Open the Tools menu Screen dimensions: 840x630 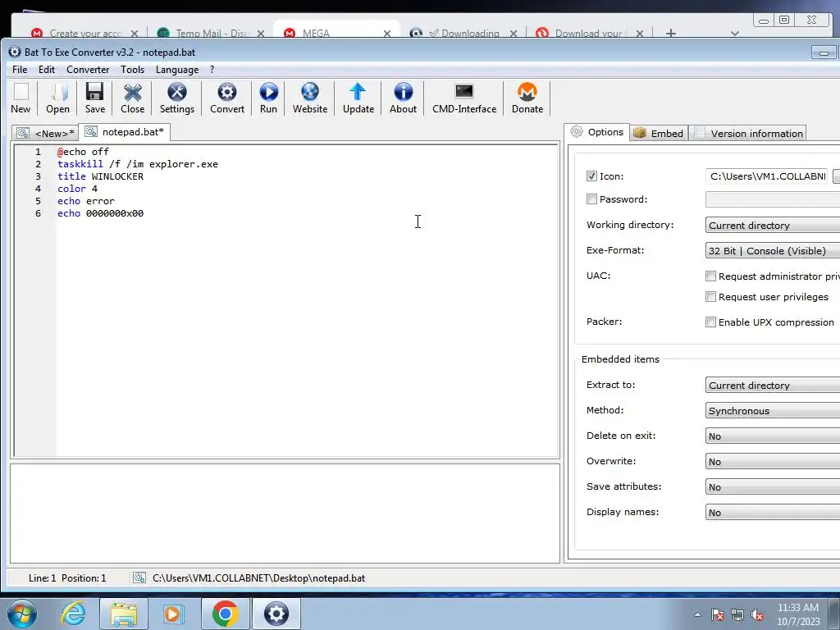point(132,70)
